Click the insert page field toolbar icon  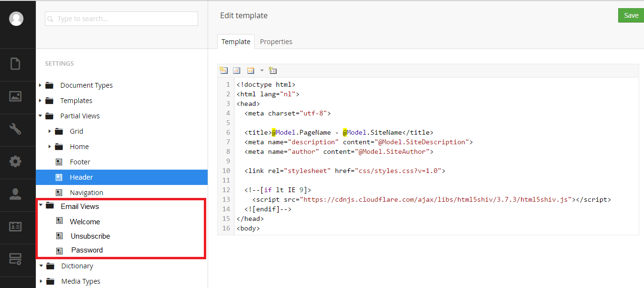point(223,70)
